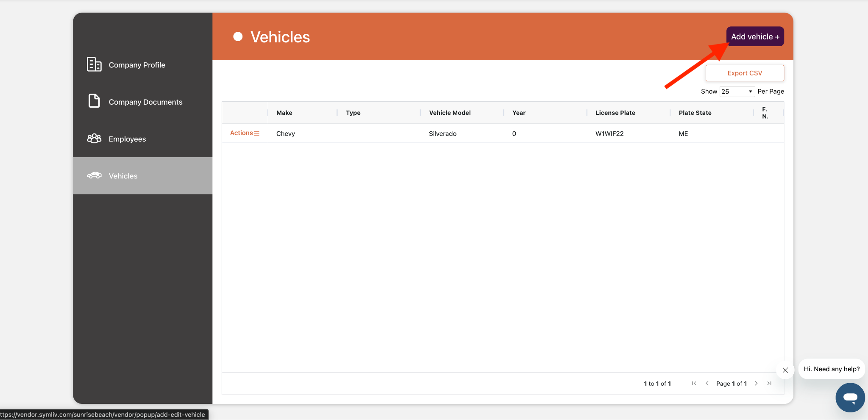Export the vehicle list as CSV
The image size is (868, 420).
[745, 73]
